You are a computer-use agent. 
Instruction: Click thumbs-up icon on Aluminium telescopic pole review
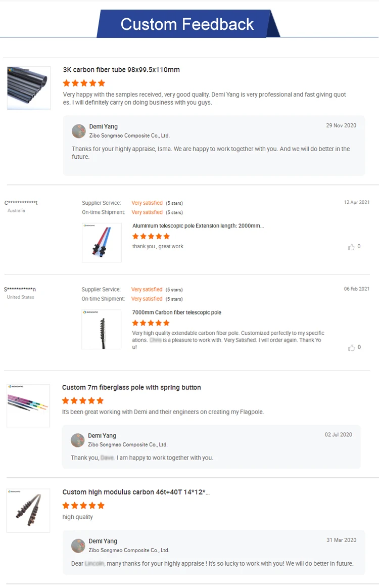coord(351,247)
